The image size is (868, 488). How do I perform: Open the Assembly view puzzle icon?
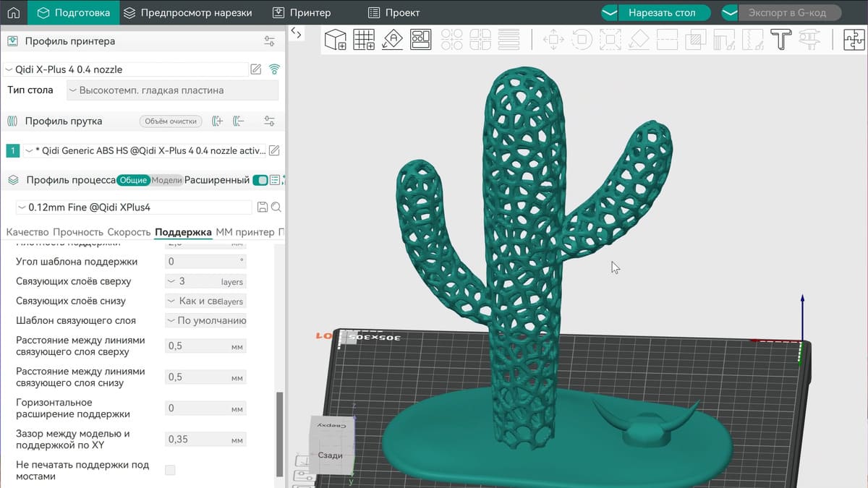pyautogui.click(x=855, y=39)
